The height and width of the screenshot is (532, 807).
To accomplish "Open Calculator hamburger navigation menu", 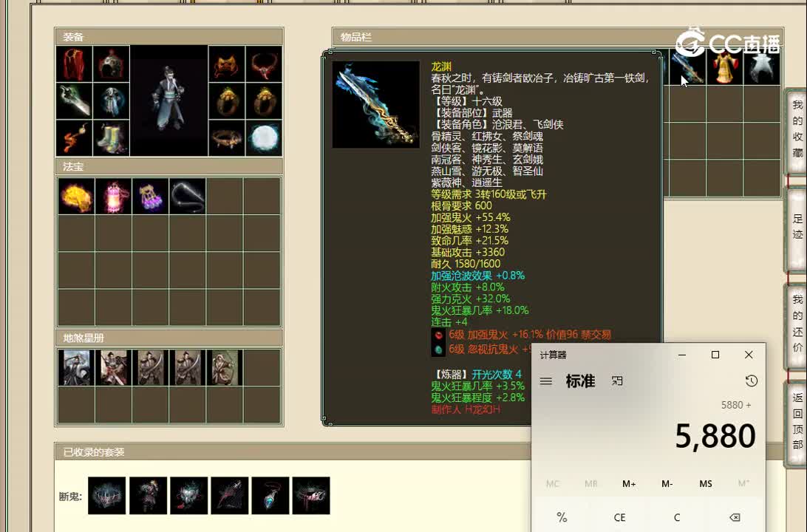I will click(x=546, y=381).
